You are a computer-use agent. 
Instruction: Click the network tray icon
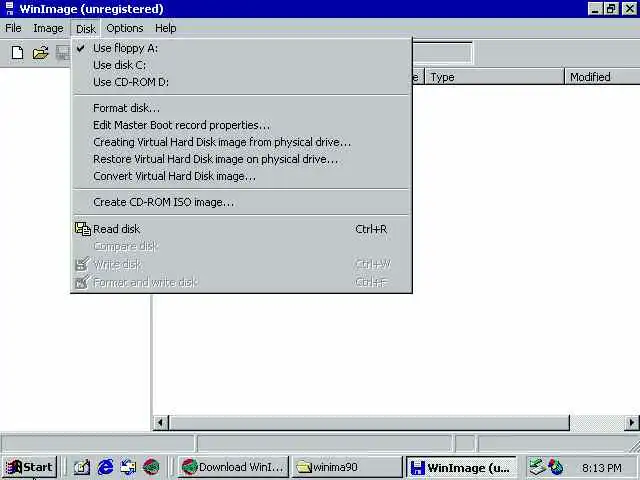[538, 467]
